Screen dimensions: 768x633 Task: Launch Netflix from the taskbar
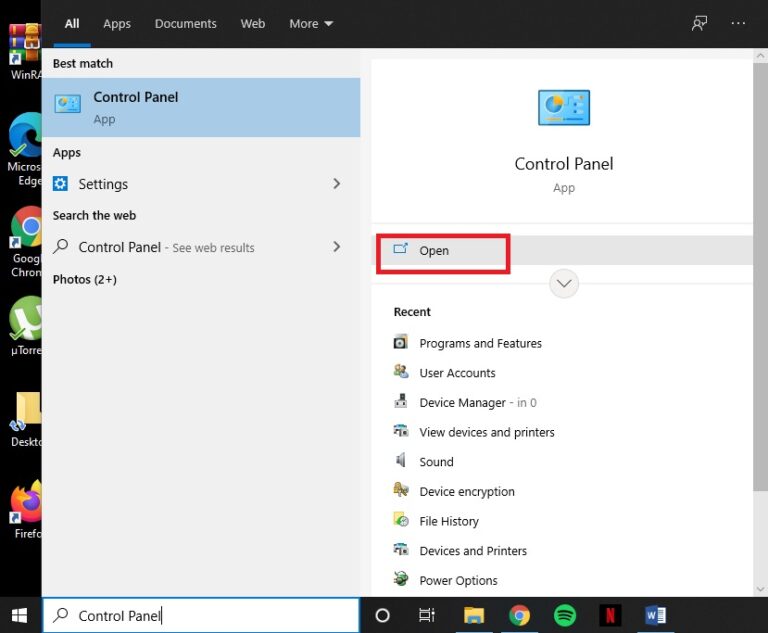(610, 615)
